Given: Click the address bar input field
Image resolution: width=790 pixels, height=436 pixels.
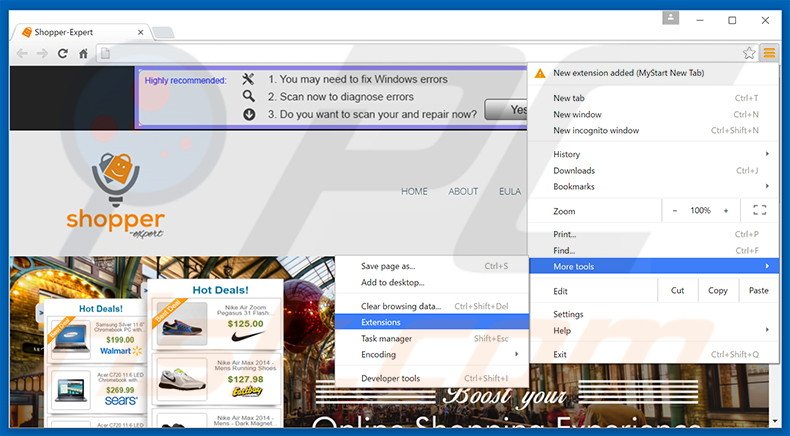Looking at the screenshot, I should tap(426, 53).
